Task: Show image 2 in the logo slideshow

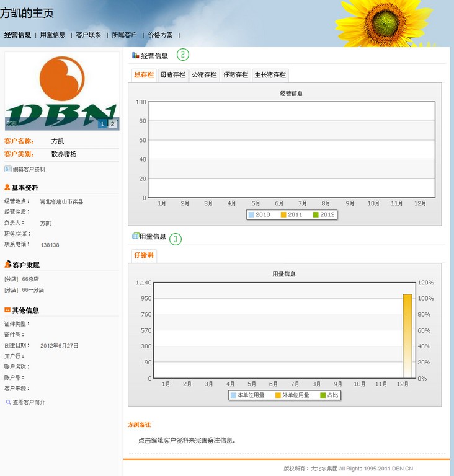Action: coord(112,124)
